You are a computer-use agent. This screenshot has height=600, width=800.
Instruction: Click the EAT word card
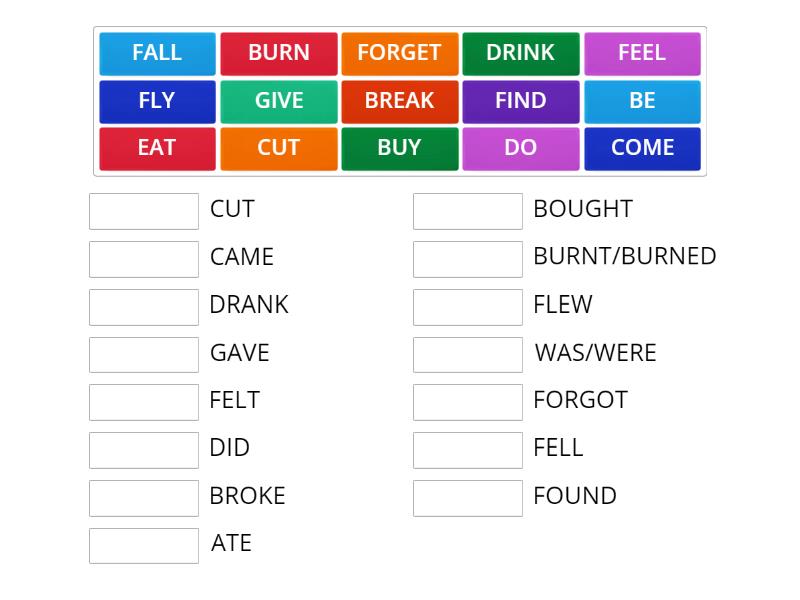pyautogui.click(x=157, y=147)
